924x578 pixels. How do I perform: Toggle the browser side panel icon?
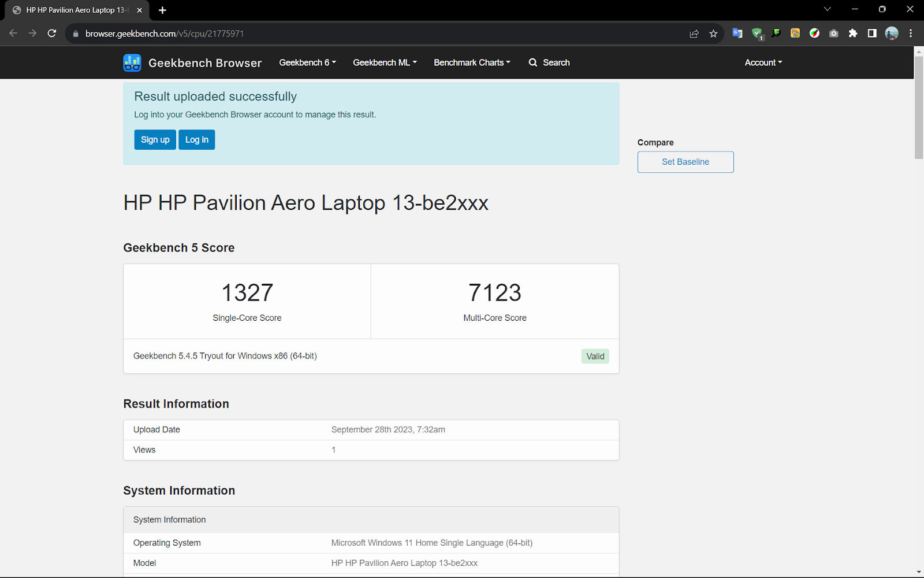click(x=872, y=34)
